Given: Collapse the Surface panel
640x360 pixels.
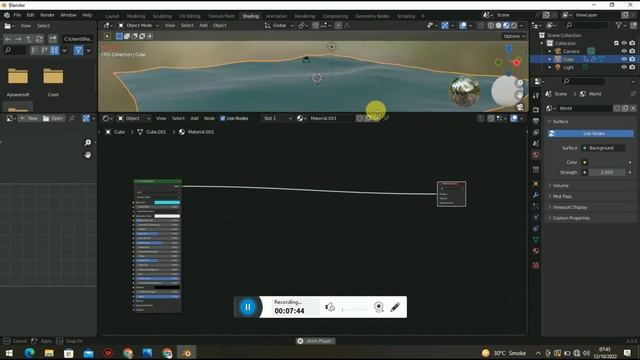Looking at the screenshot, I should tap(560, 122).
